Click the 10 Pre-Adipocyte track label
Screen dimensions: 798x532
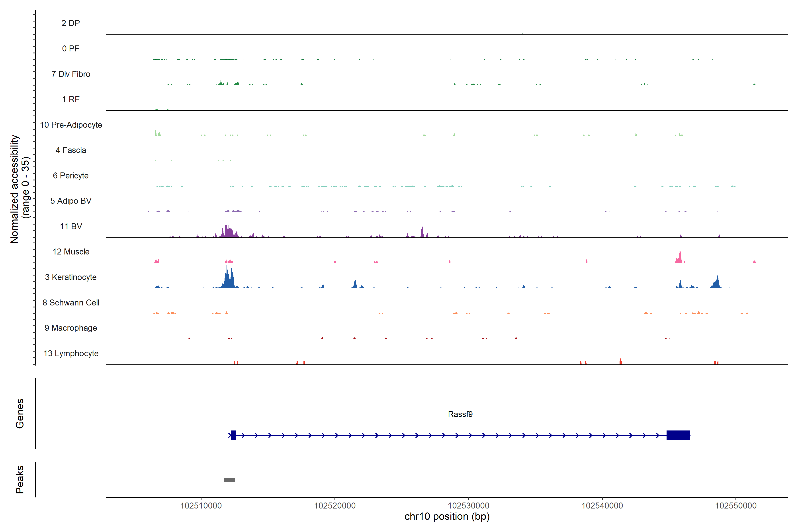tap(70, 125)
